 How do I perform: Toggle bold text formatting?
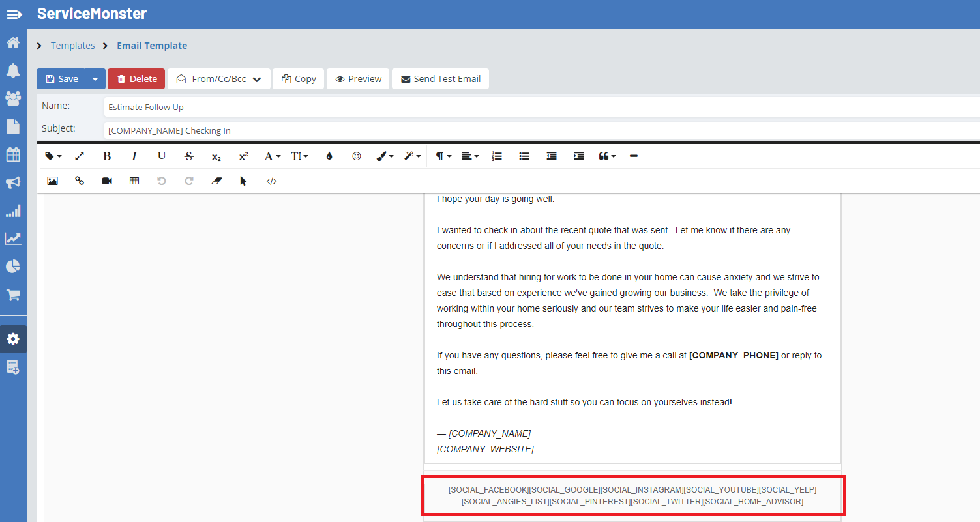pyautogui.click(x=107, y=156)
